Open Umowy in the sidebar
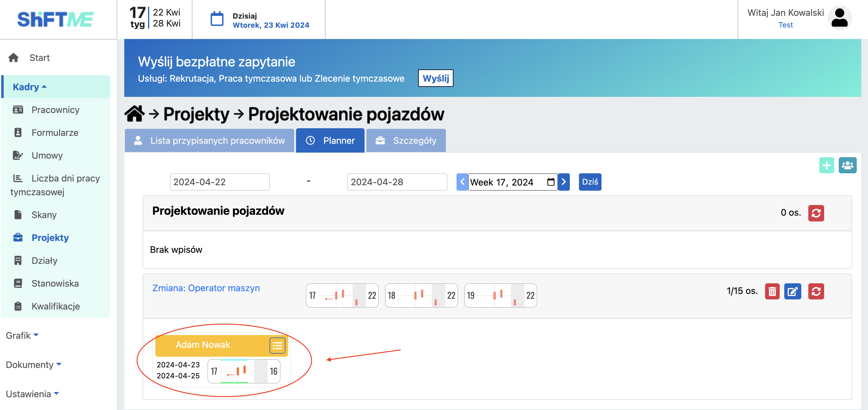Viewport: 868px width, 410px height. pos(47,156)
